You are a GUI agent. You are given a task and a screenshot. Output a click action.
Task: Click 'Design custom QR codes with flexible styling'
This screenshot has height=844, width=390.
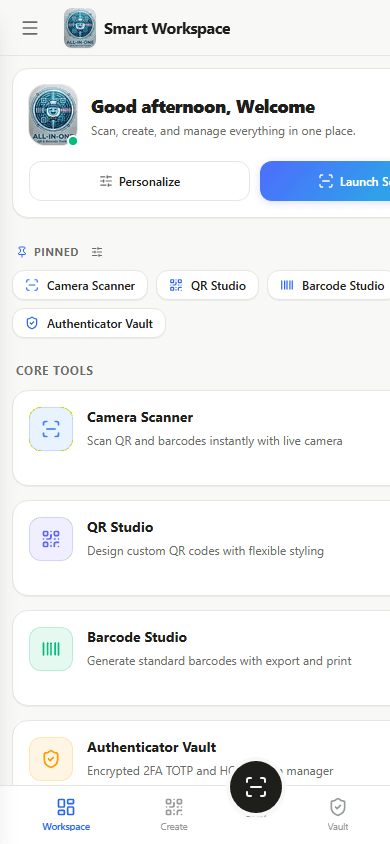205,551
